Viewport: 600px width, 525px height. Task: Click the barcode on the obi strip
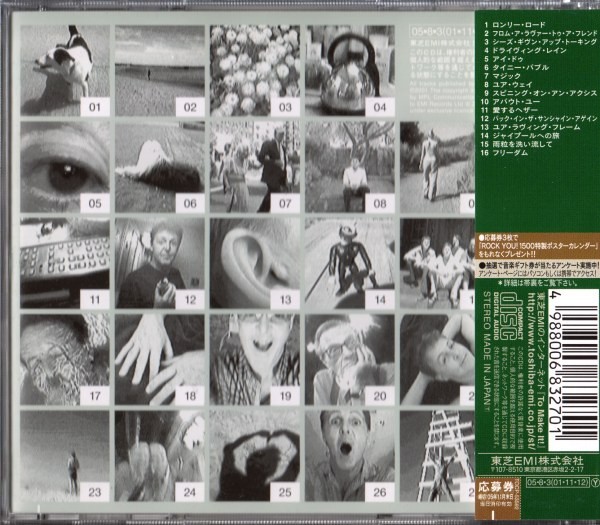[573, 370]
